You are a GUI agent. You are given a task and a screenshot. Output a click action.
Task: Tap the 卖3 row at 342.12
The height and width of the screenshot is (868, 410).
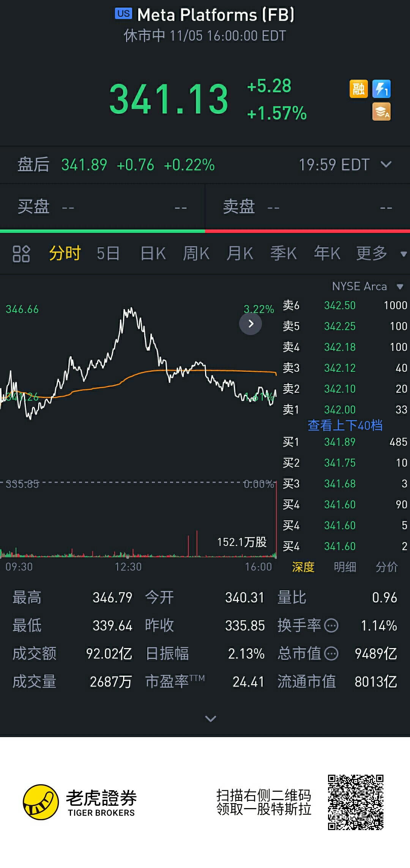coord(345,368)
